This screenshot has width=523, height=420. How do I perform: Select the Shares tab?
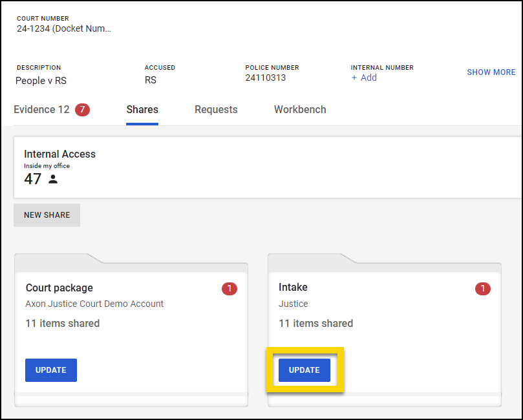tap(142, 110)
